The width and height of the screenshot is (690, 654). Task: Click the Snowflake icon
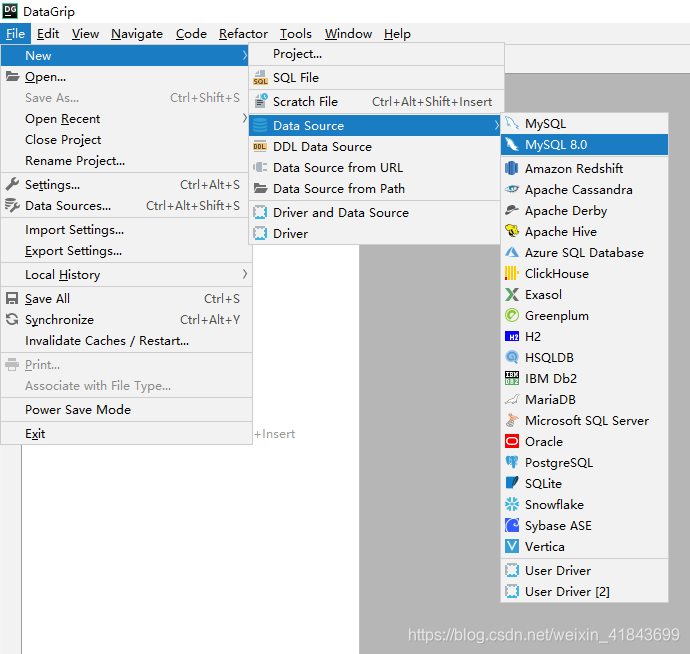click(511, 504)
